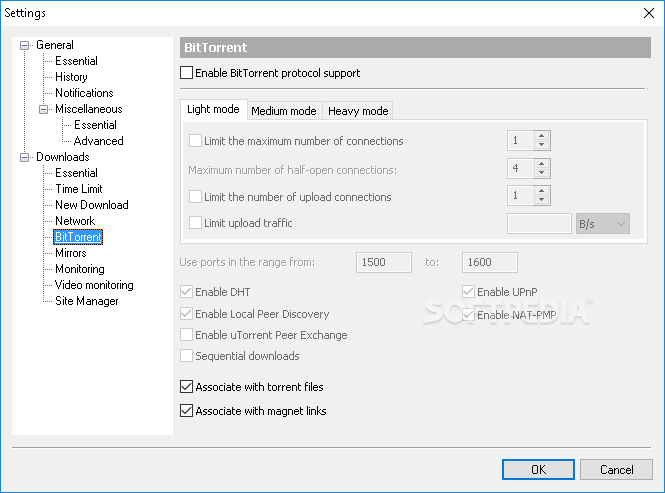Viewport: 665px width, 493px height.
Task: Open the Time Limit settings page
Action: (x=79, y=189)
